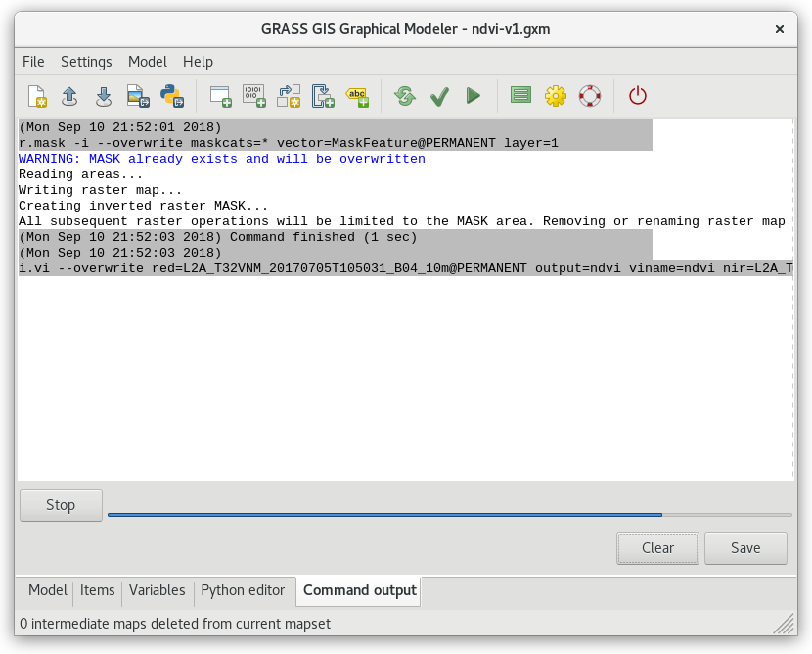Load model from file icon
This screenshot has width=812, height=654.
coord(69,96)
